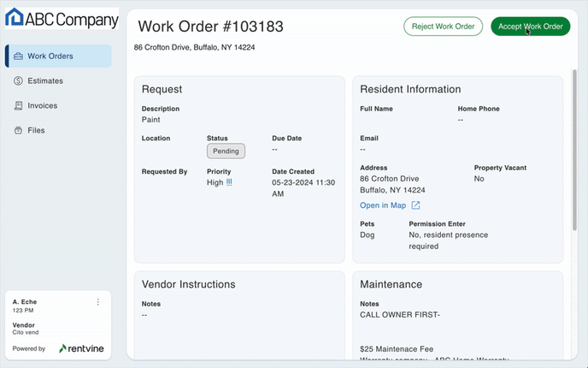
Task: Click the Invoices document icon
Action: click(19, 106)
